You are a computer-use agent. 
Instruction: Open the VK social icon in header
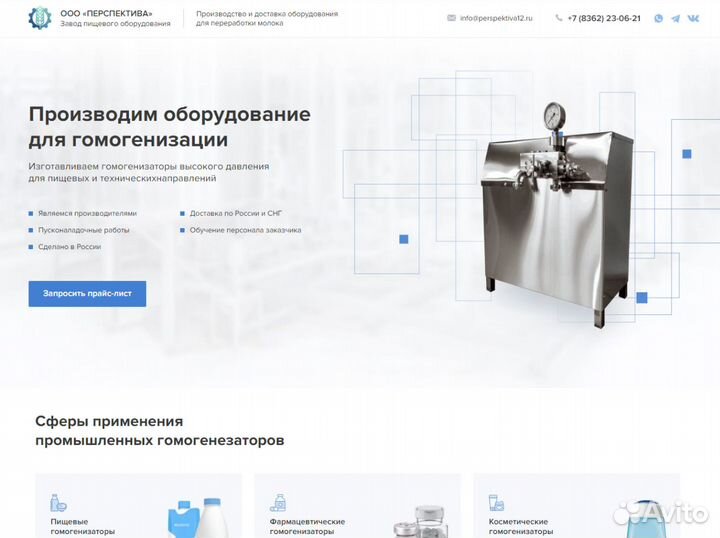pos(693,18)
